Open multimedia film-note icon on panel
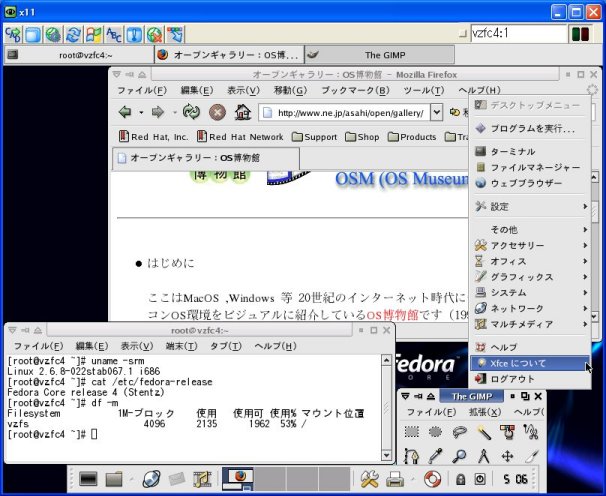Viewport: 606px width, 496px height. point(203,479)
